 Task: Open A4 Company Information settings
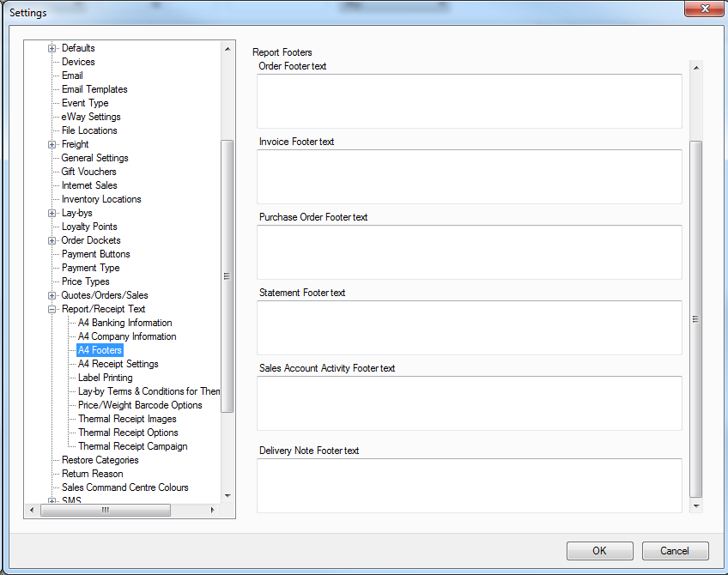point(127,336)
